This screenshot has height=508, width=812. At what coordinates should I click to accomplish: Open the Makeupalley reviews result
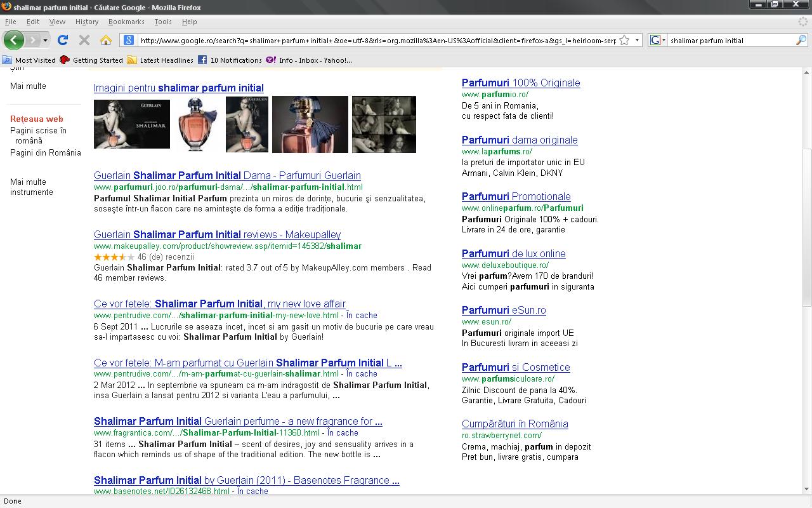point(217,234)
